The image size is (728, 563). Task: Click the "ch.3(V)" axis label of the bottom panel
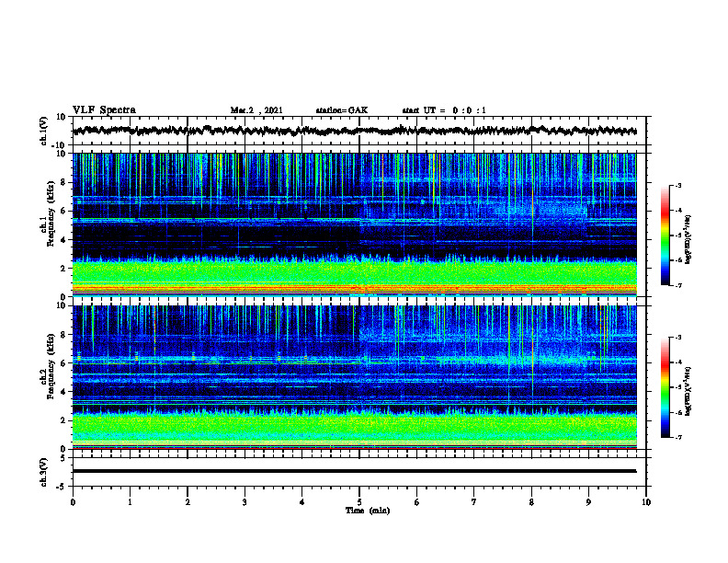pos(44,472)
